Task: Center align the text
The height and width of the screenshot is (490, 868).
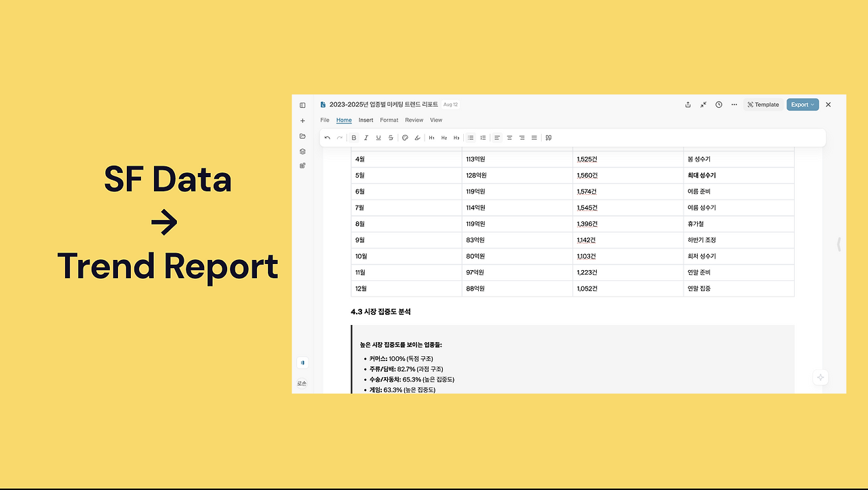Action: [x=509, y=138]
